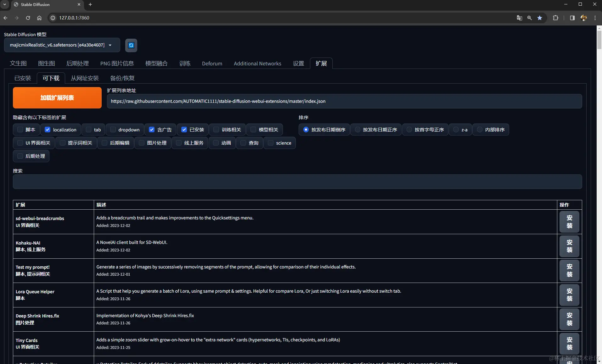Check the 查询 checkbox

[243, 143]
